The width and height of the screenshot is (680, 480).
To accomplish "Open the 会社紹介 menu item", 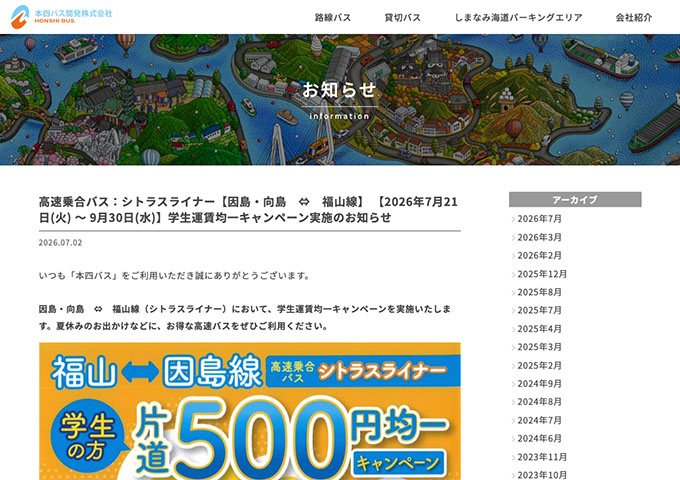I will pos(634,18).
